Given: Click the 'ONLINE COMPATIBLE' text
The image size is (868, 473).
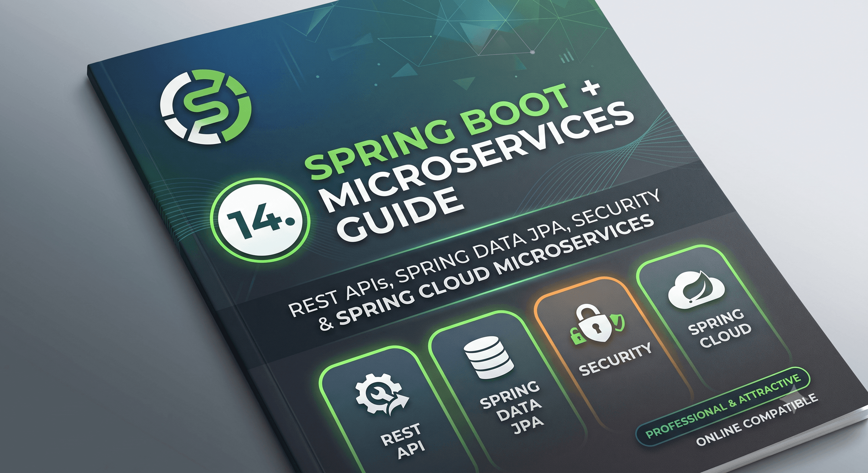Looking at the screenshot, I should coord(756,419).
